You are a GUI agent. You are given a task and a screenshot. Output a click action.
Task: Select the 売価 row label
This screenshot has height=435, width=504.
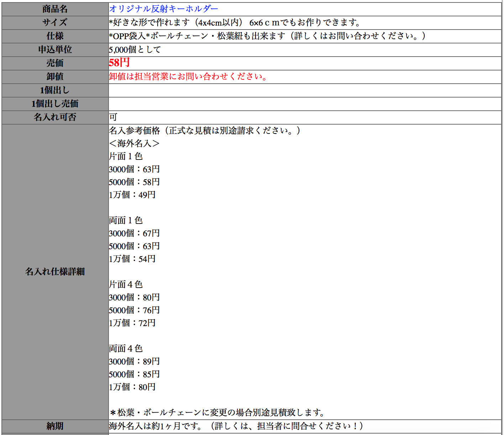(x=55, y=63)
